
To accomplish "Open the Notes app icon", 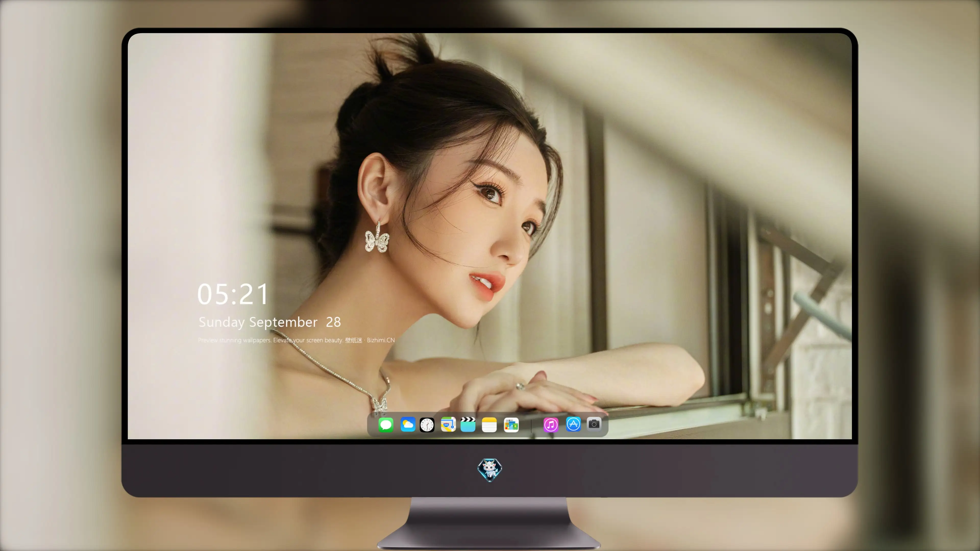I will pos(489,425).
